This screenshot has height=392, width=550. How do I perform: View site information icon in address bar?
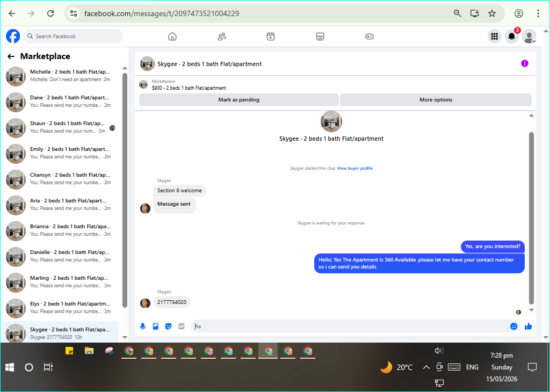[73, 13]
